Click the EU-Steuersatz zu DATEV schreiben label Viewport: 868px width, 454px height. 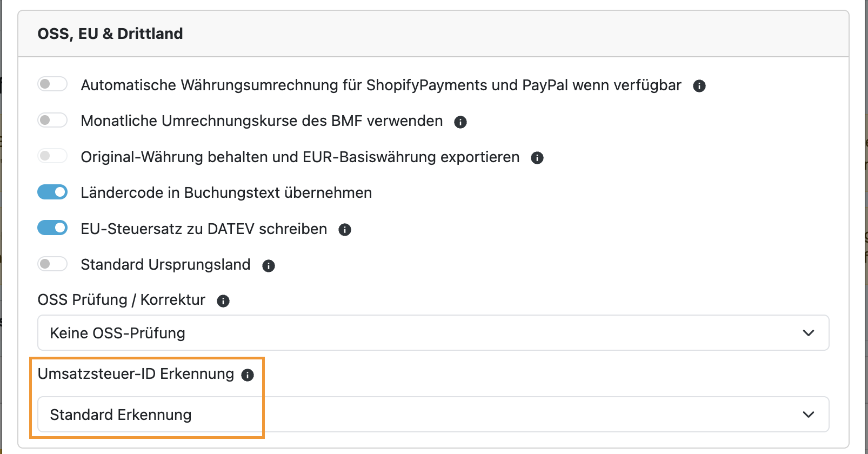tap(204, 229)
